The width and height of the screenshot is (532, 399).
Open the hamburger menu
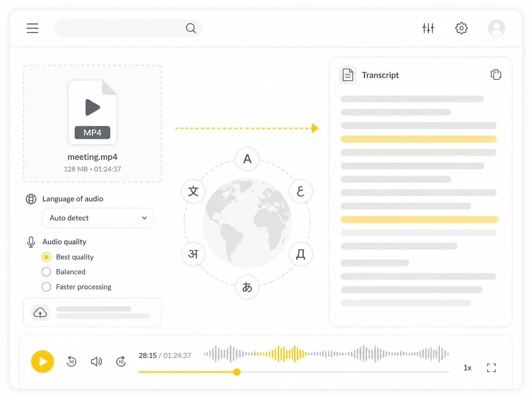click(33, 28)
